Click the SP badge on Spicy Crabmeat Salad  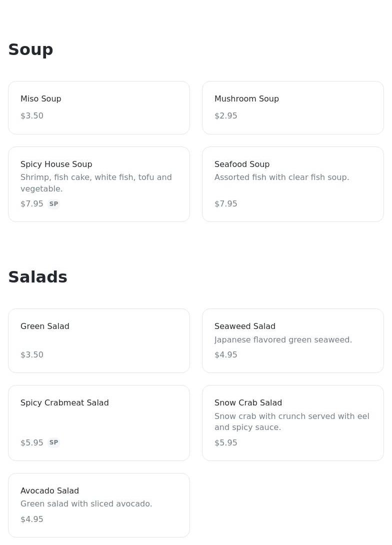pos(53,442)
